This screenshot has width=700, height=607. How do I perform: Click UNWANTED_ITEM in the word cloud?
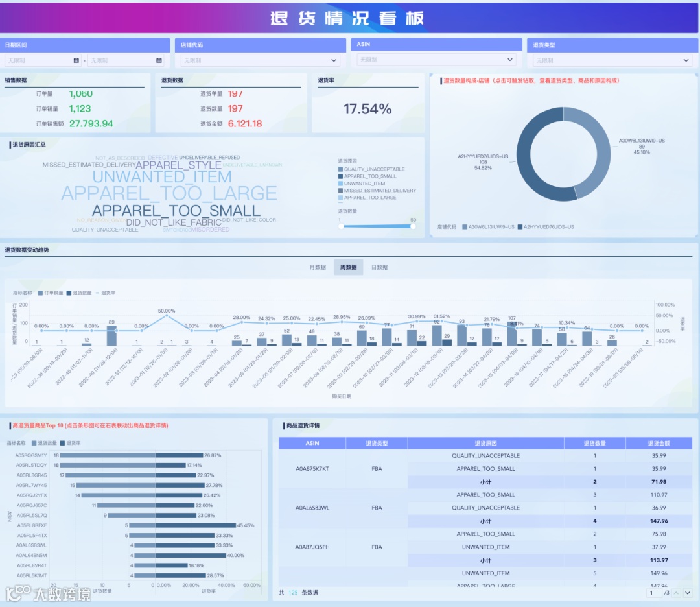pyautogui.click(x=162, y=177)
